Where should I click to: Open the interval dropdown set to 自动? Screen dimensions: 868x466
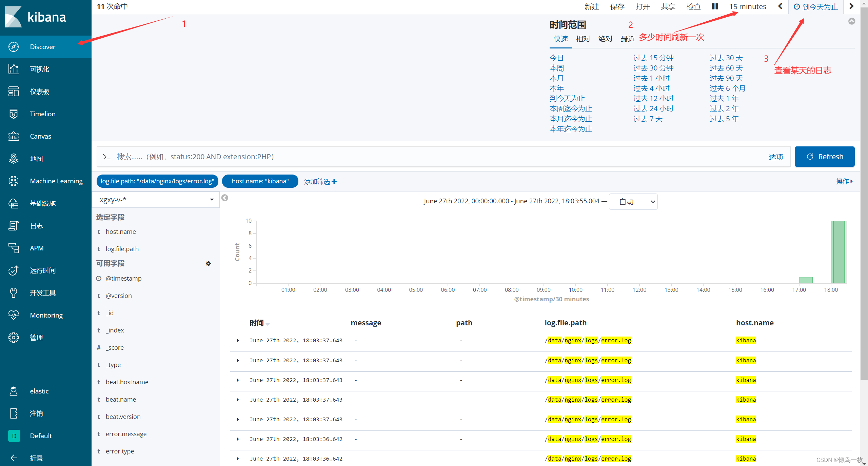(x=633, y=202)
